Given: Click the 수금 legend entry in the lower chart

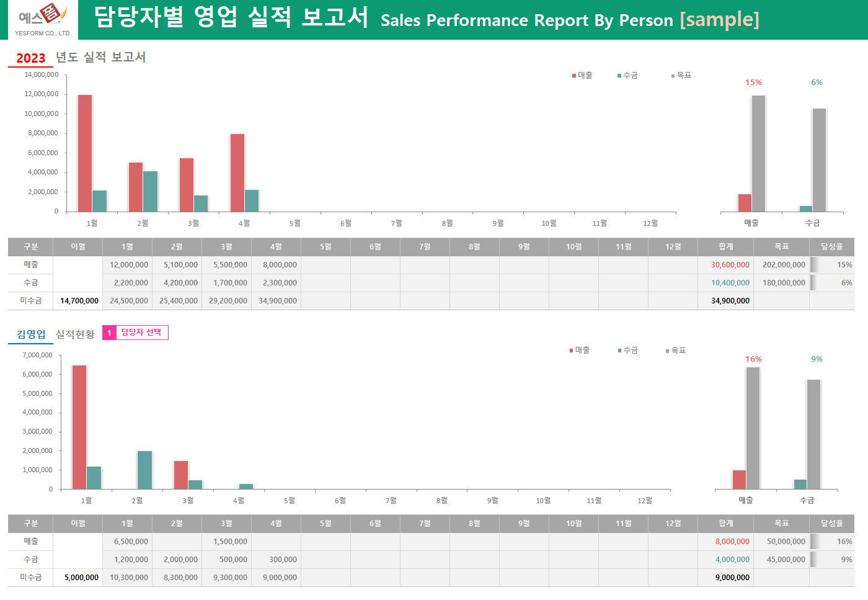Looking at the screenshot, I should 627,351.
